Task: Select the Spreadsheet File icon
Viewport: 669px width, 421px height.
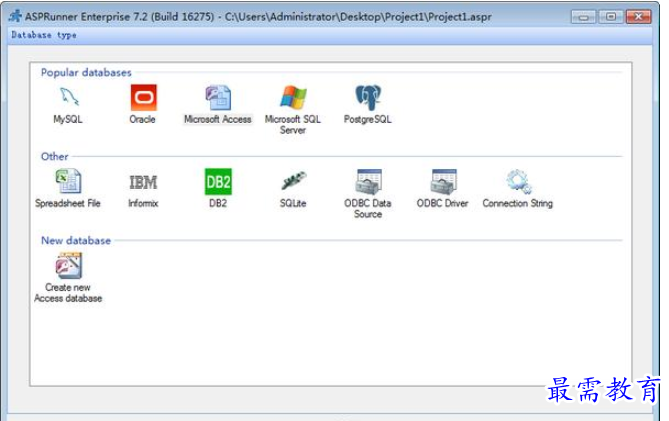Action: (68, 181)
